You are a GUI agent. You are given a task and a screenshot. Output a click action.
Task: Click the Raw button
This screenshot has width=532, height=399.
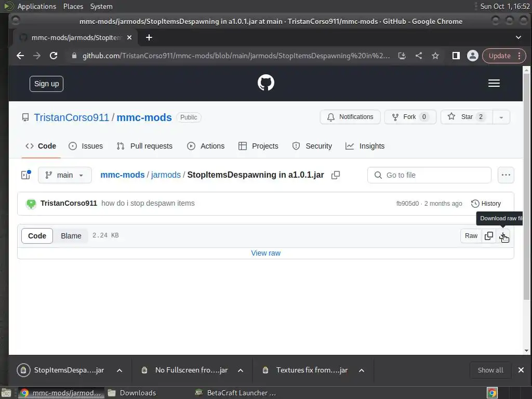point(471,236)
